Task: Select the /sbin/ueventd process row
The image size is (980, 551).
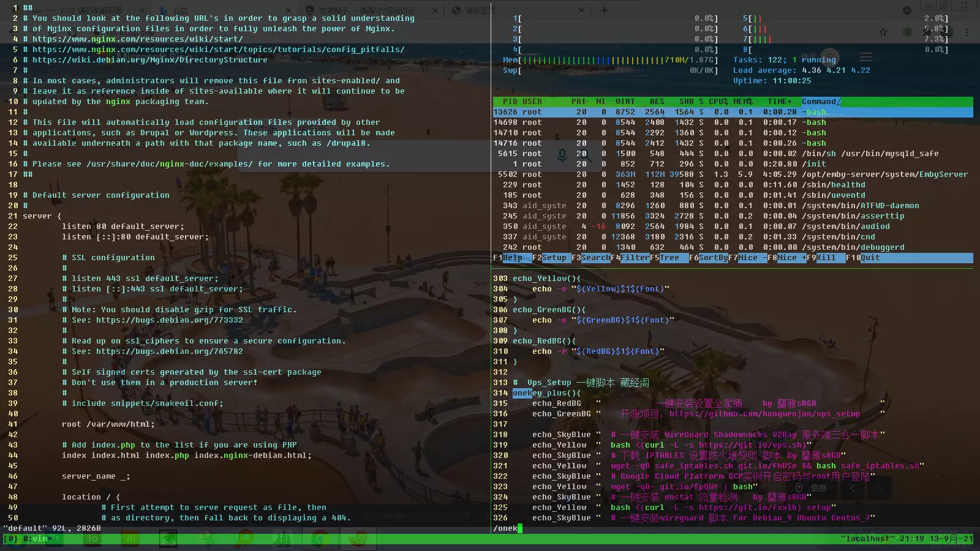Action: point(733,195)
